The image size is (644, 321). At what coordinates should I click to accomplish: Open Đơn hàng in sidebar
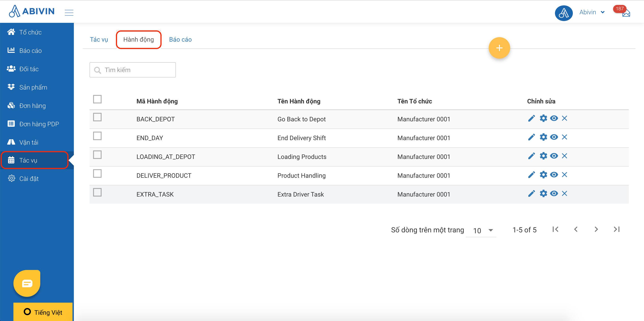(x=37, y=105)
